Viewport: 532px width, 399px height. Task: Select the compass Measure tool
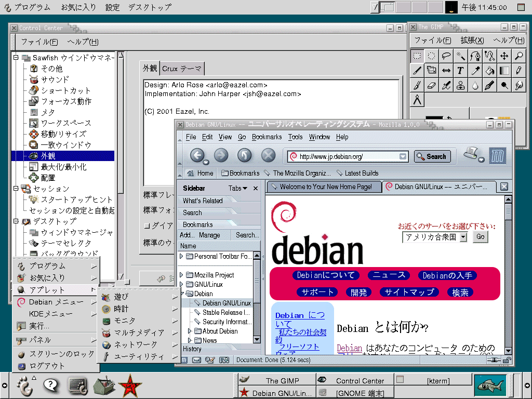tap(417, 100)
